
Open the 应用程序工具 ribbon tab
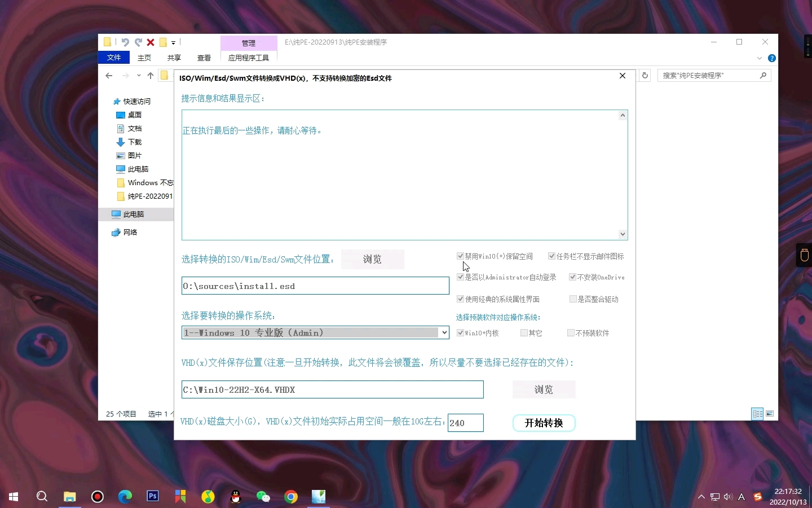point(249,58)
